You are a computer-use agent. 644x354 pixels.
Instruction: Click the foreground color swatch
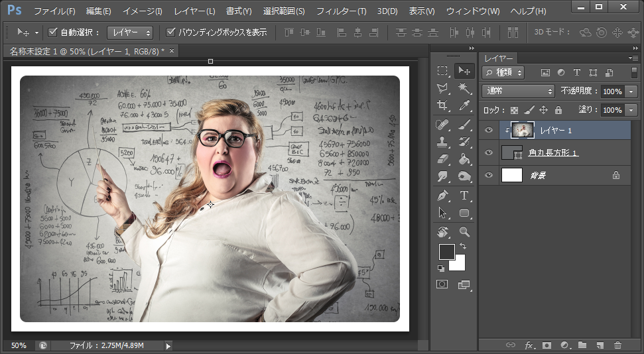click(x=446, y=252)
